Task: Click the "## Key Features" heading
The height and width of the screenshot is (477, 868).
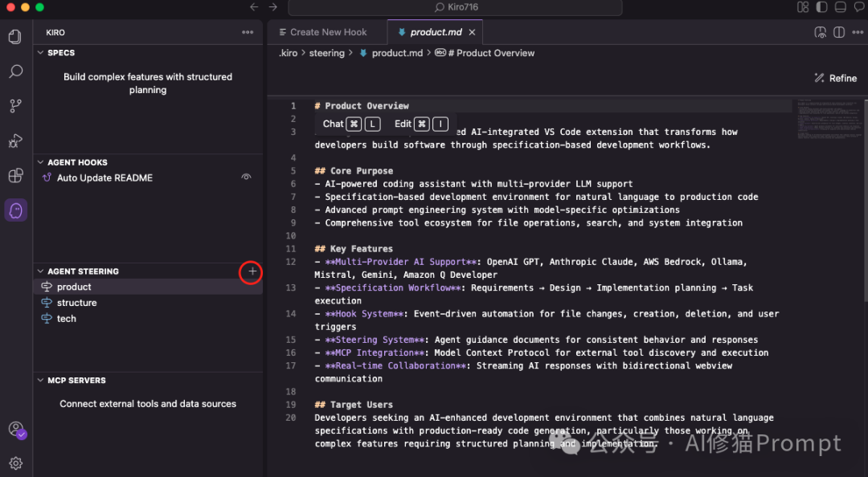Action: (x=354, y=249)
